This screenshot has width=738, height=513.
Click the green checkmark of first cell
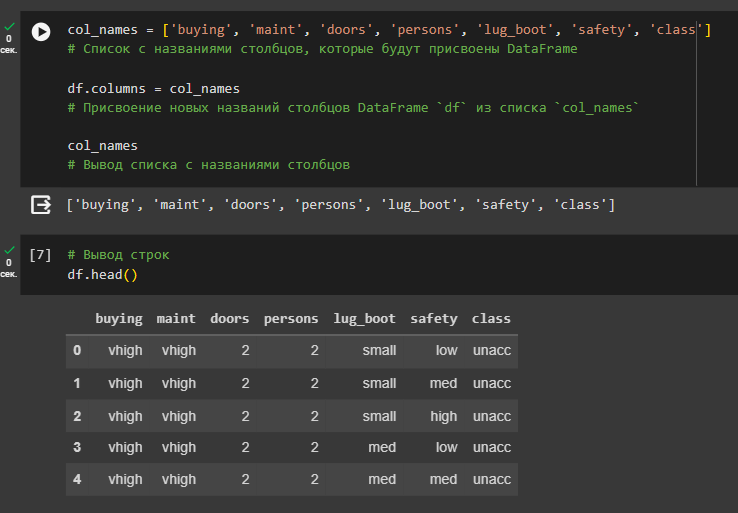[9, 26]
